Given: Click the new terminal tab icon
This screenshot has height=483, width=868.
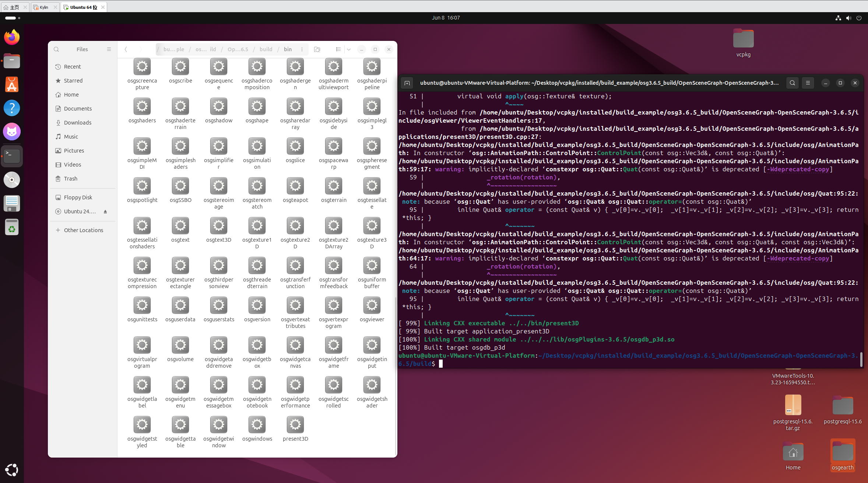Looking at the screenshot, I should 407,83.
